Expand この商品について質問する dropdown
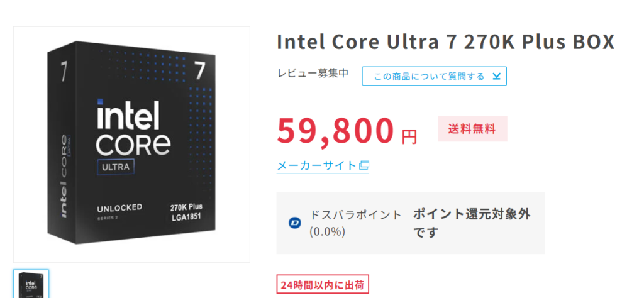 click(434, 76)
